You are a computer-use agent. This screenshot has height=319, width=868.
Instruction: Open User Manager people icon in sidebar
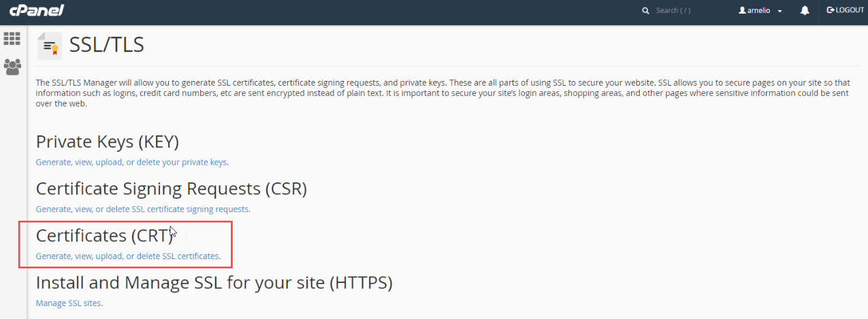click(x=12, y=67)
